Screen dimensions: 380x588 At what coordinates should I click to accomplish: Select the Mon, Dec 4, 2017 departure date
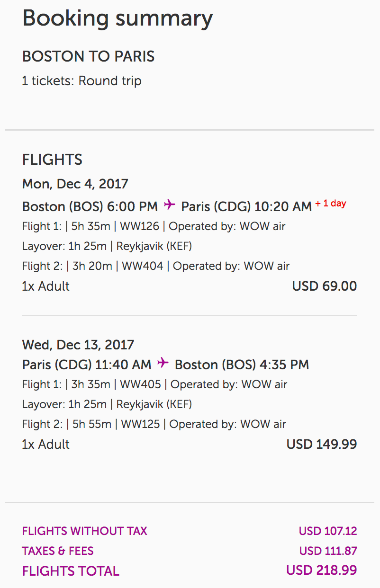75,184
